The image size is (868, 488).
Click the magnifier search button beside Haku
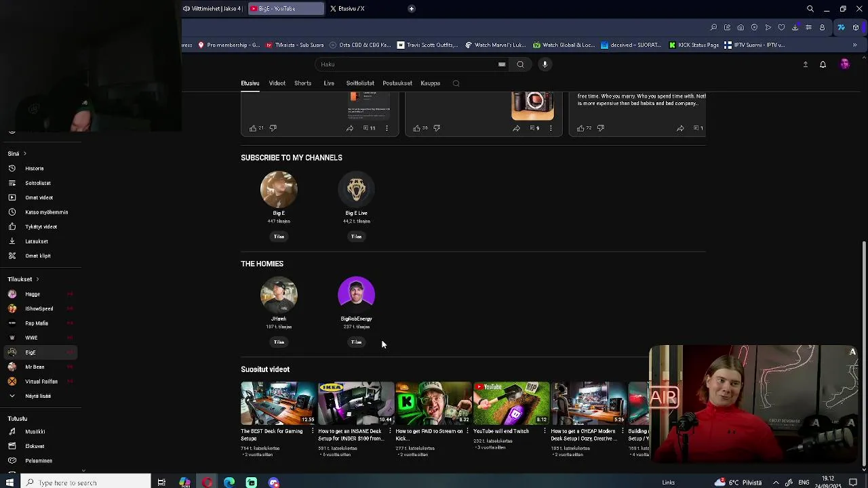click(520, 64)
